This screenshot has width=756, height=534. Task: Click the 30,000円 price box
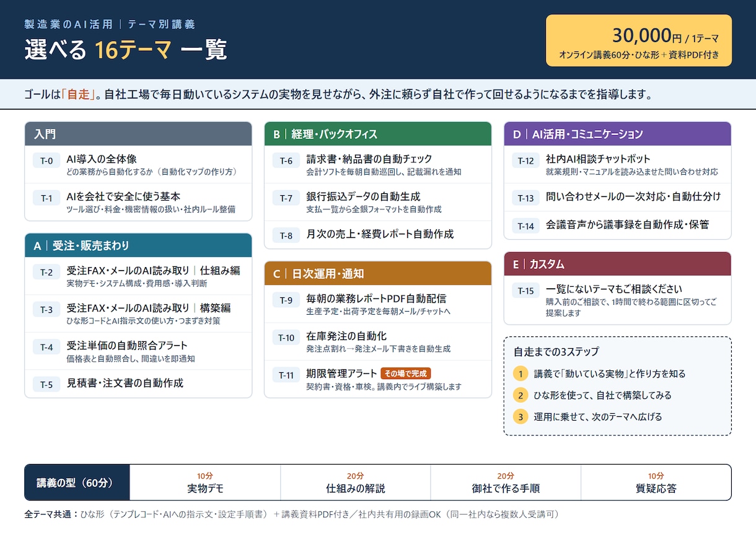[639, 40]
